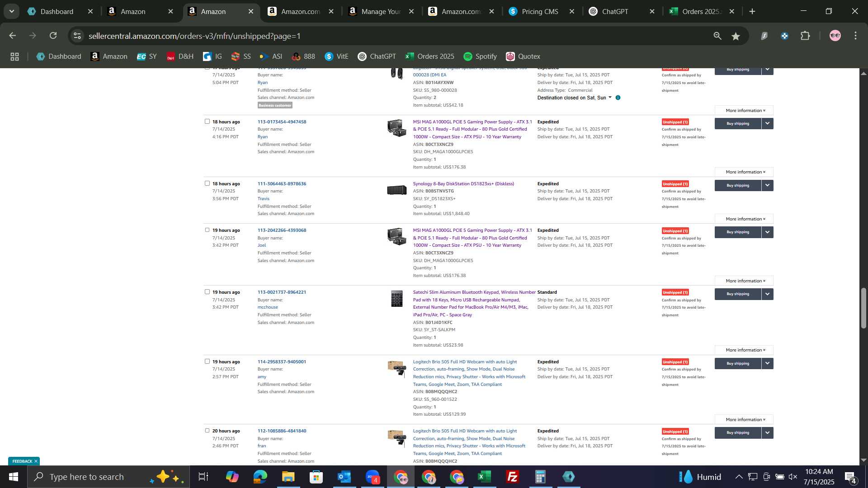Open the notification center icon

[x=850, y=477]
